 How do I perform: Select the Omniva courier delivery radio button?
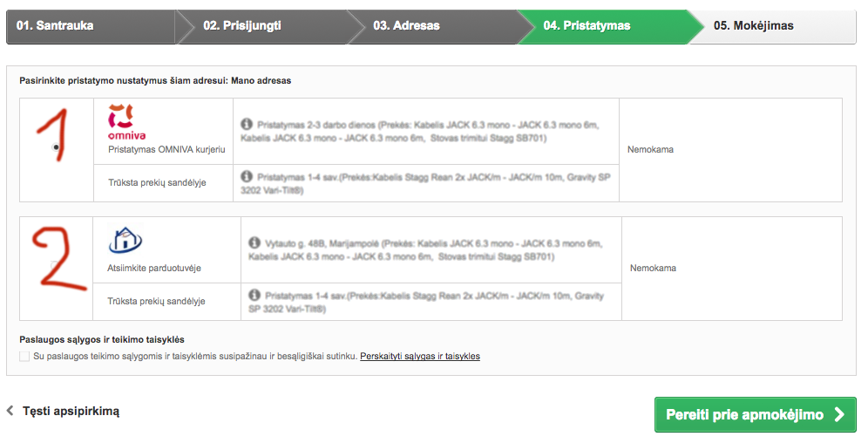[x=56, y=147]
